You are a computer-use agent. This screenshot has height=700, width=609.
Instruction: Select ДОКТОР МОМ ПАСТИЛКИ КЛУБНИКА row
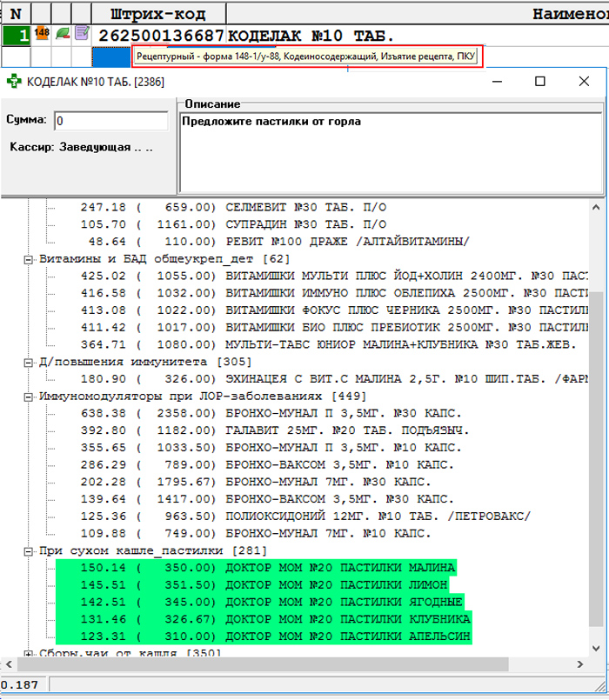pos(264,620)
